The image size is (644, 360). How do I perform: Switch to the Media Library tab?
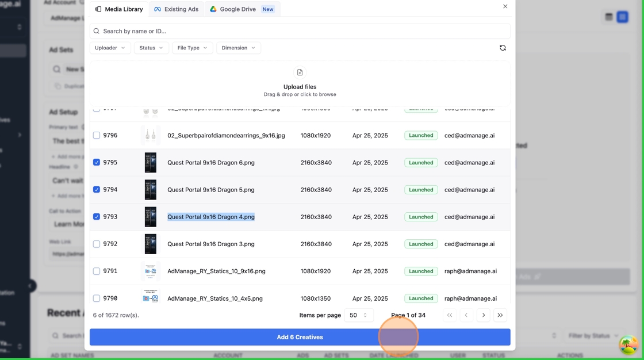118,9
